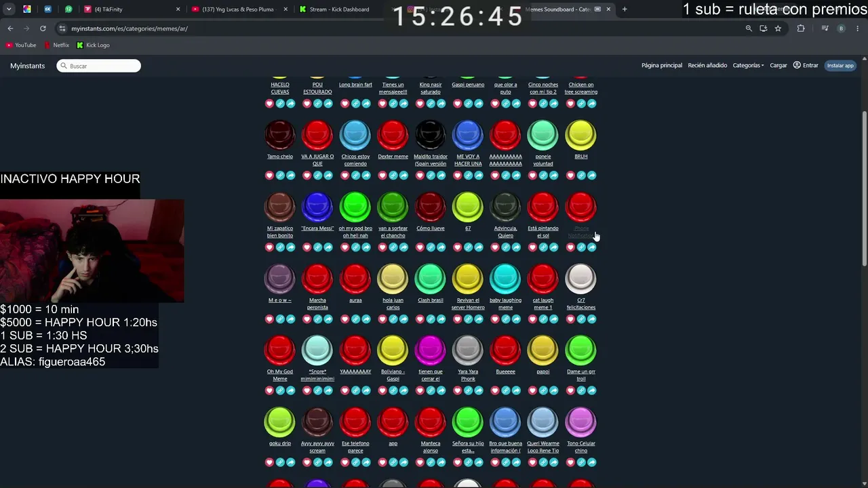Play the Oh My God Meme button
The width and height of the screenshot is (868, 488).
[x=280, y=350]
